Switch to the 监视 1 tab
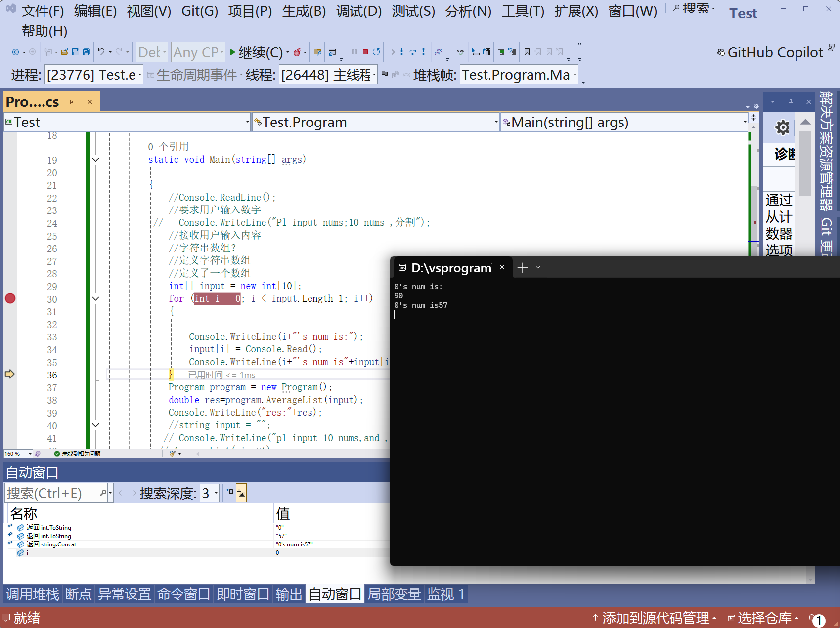840x628 pixels. (x=446, y=594)
